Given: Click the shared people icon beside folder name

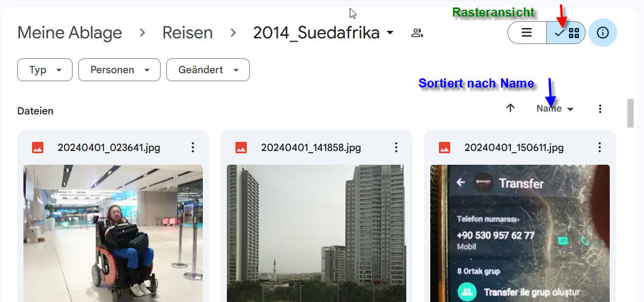Looking at the screenshot, I should click(x=417, y=33).
